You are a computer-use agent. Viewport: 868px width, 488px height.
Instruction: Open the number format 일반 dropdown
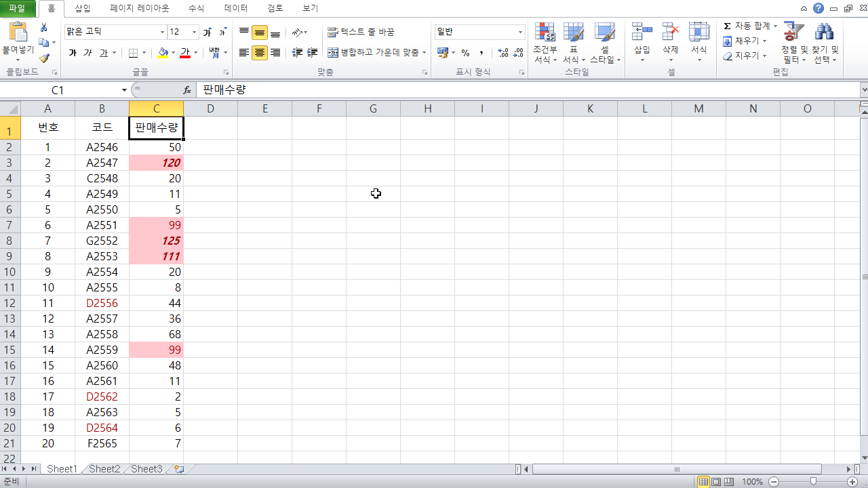pos(521,33)
